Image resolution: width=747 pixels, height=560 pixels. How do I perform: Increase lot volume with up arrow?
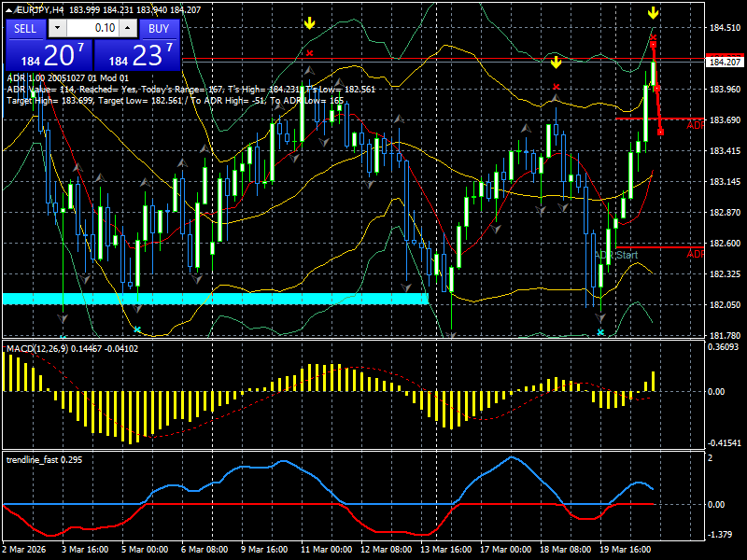point(128,28)
